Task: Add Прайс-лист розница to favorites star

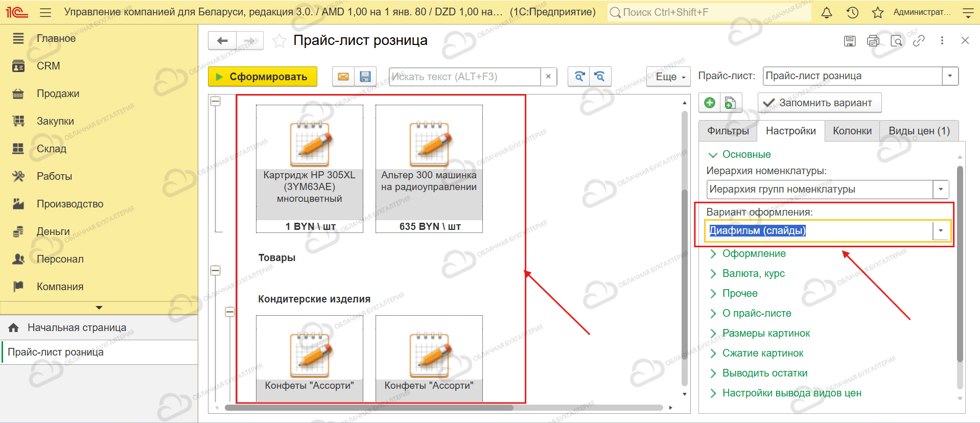Action: click(x=279, y=41)
